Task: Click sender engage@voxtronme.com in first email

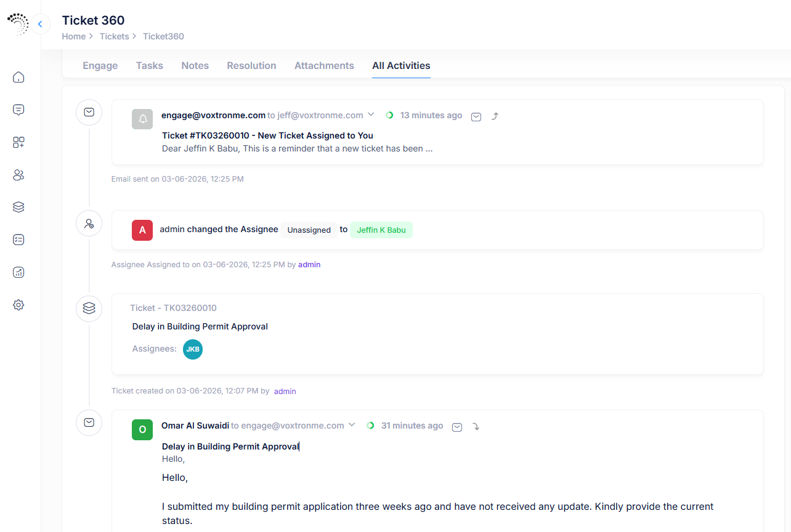Action: point(213,115)
